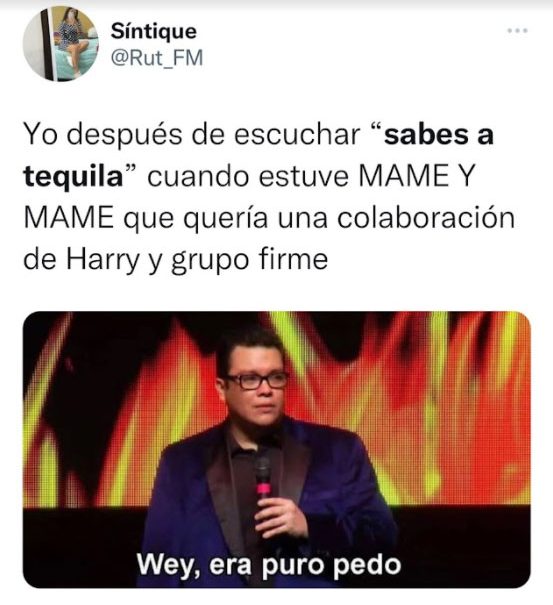This screenshot has height=605, width=553.
Task: Click the words "cuando estuve" in the tweet
Action: coord(248,177)
